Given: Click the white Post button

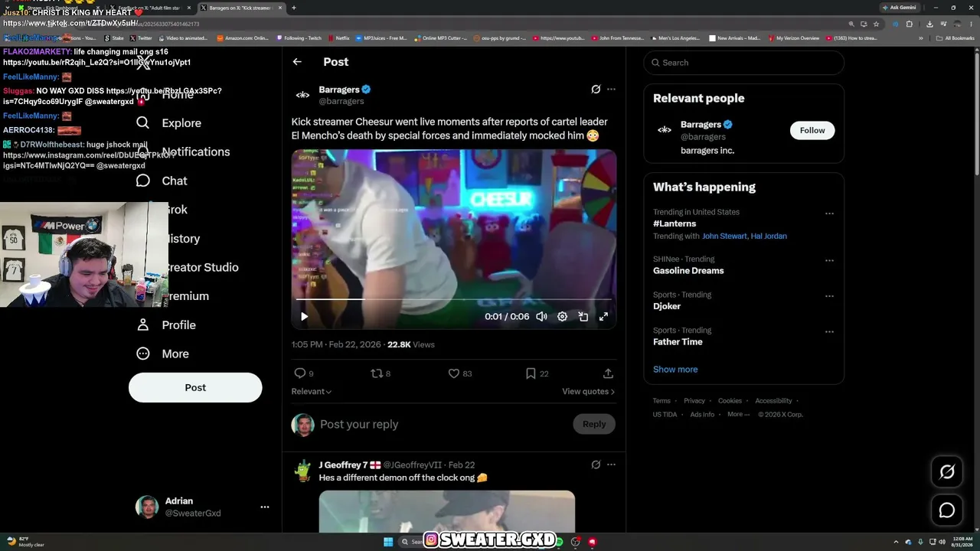Looking at the screenshot, I should (x=195, y=387).
